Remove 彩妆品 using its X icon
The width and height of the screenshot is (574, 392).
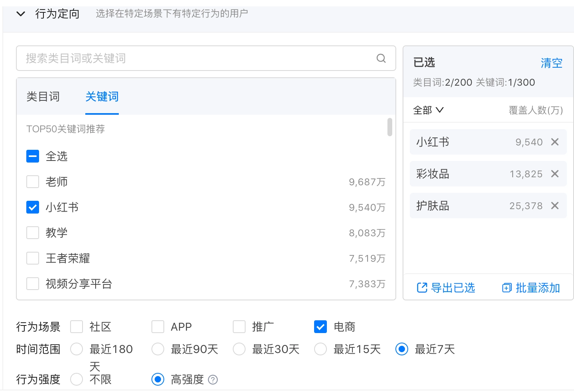click(x=555, y=174)
